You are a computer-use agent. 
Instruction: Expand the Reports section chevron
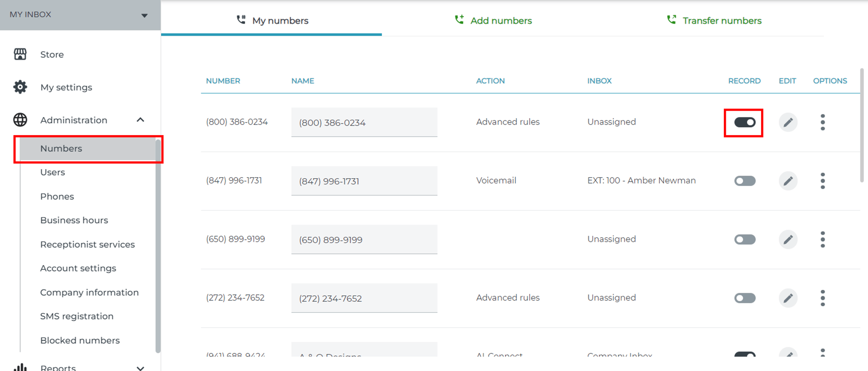[140, 368]
